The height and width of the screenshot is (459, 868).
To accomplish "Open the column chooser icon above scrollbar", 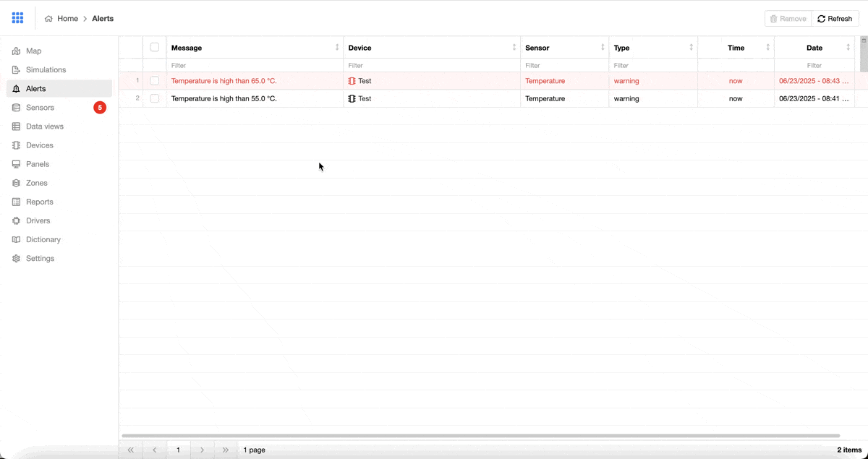I will click(x=864, y=40).
